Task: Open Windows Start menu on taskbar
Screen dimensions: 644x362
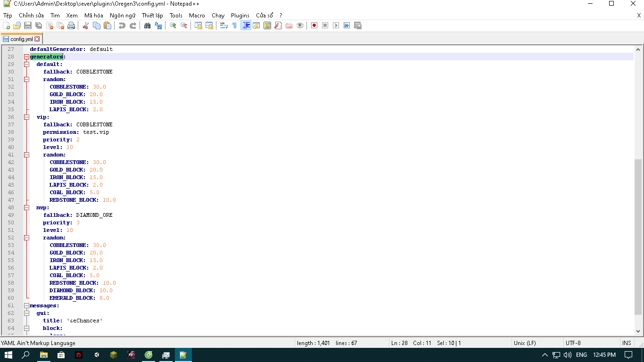Action: [8, 355]
